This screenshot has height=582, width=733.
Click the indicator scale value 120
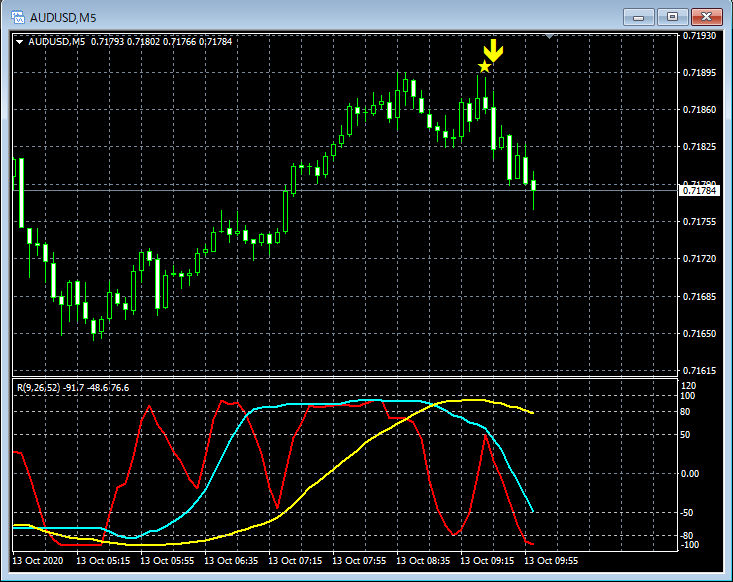click(689, 386)
